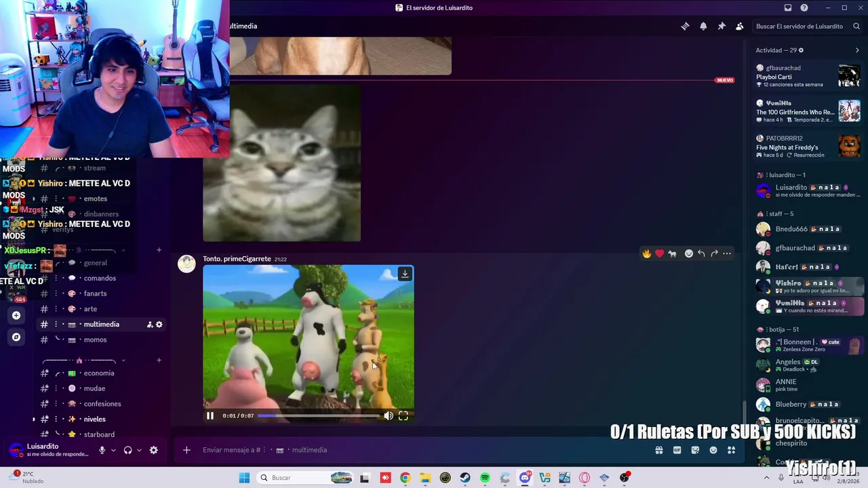Open the add reaction emoji picker
868x488 pixels.
click(689, 253)
